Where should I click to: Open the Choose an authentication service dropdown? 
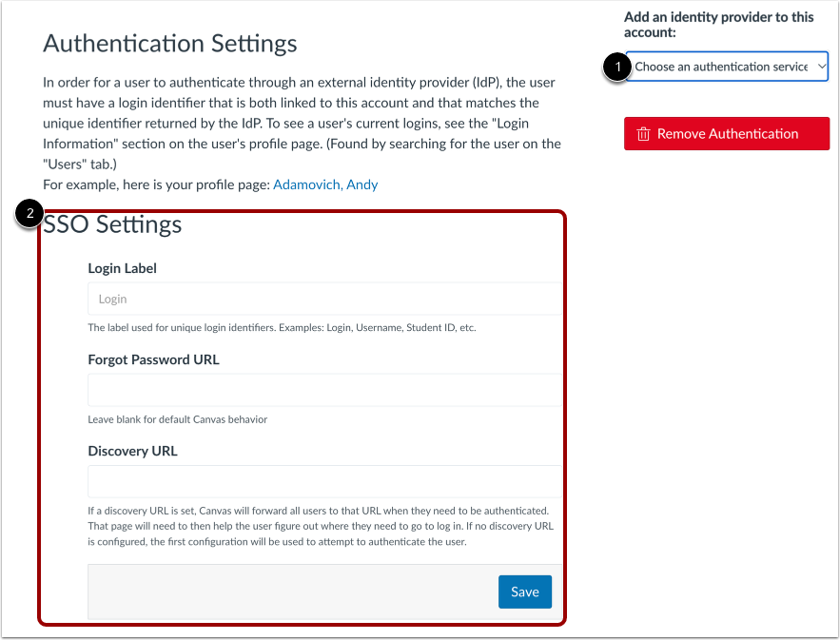click(x=726, y=66)
